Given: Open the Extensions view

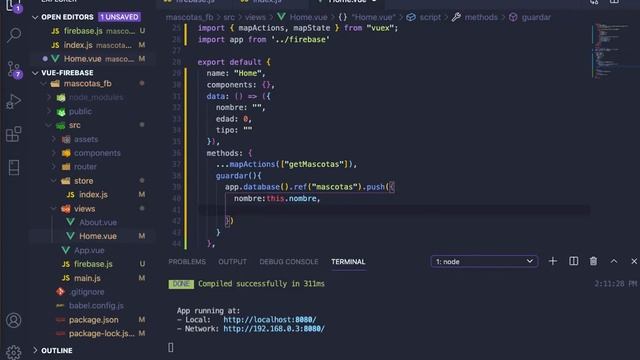Looking at the screenshot, I should pos(14,134).
